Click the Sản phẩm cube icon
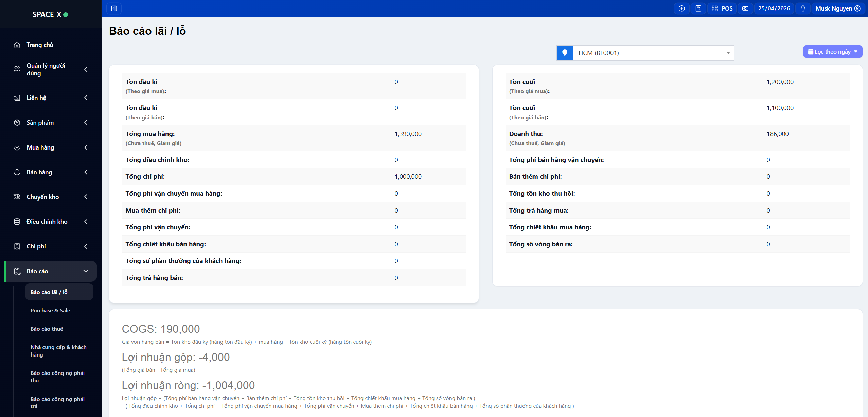 click(17, 123)
